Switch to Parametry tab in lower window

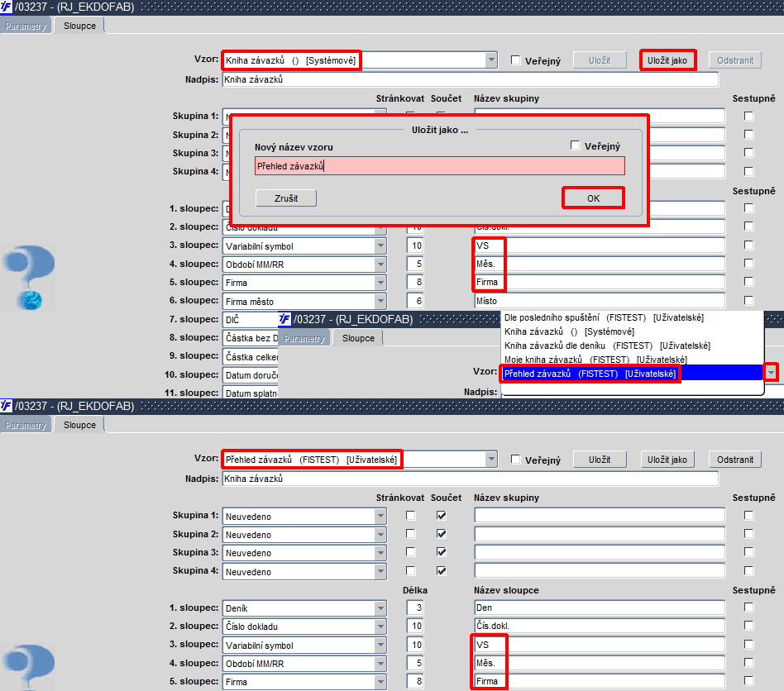[26, 425]
